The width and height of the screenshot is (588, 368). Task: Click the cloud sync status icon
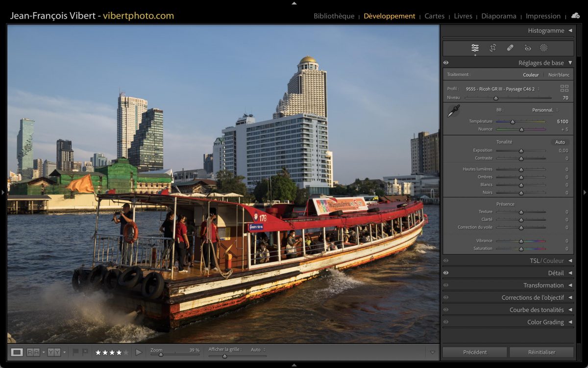[575, 16]
